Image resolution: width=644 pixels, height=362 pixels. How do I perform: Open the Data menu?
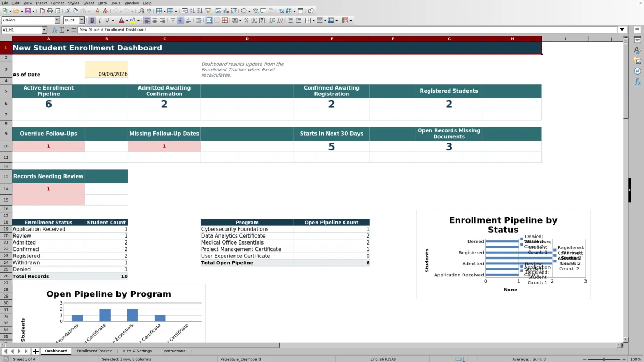click(102, 3)
